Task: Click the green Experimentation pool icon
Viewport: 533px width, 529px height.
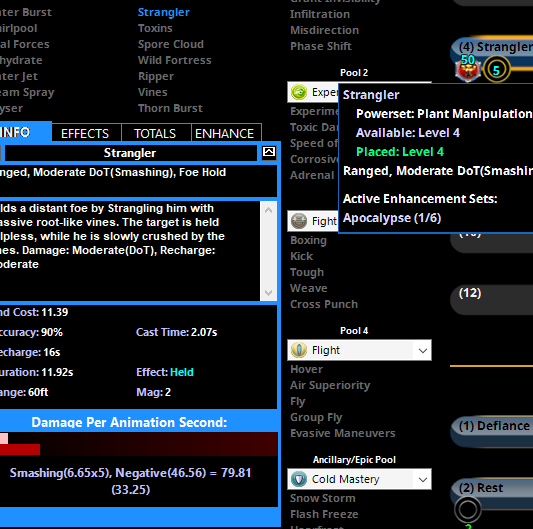Action: point(299,92)
